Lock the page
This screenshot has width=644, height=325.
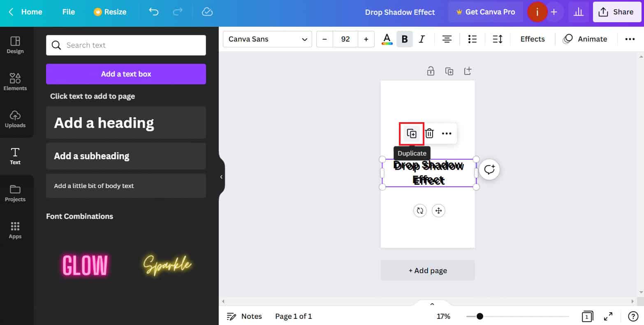[x=431, y=71]
